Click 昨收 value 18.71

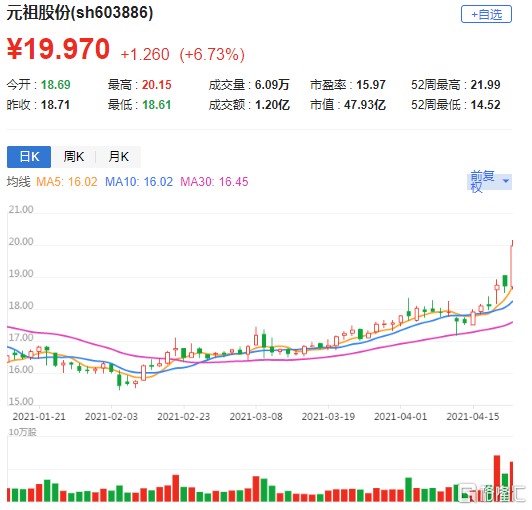(55, 105)
